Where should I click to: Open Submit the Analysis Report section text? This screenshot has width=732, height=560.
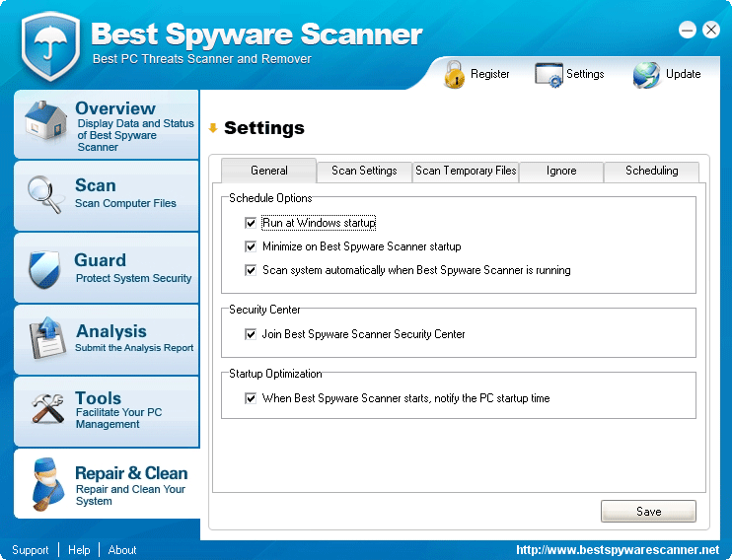[x=134, y=348]
